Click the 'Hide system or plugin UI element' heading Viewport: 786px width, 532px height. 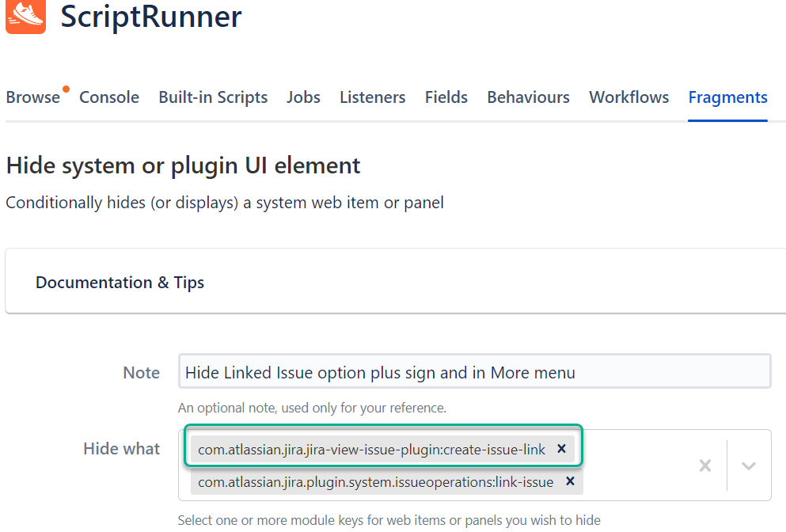pyautogui.click(x=183, y=166)
